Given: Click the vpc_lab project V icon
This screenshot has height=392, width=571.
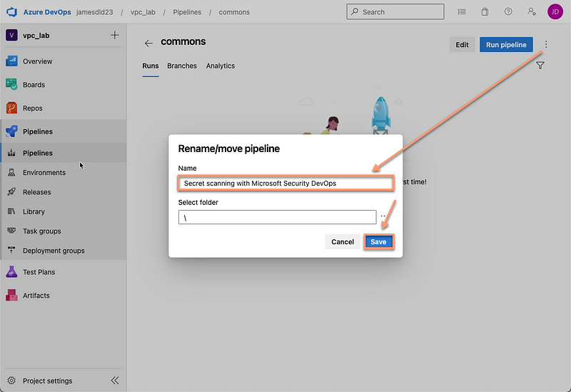Looking at the screenshot, I should pos(11,35).
